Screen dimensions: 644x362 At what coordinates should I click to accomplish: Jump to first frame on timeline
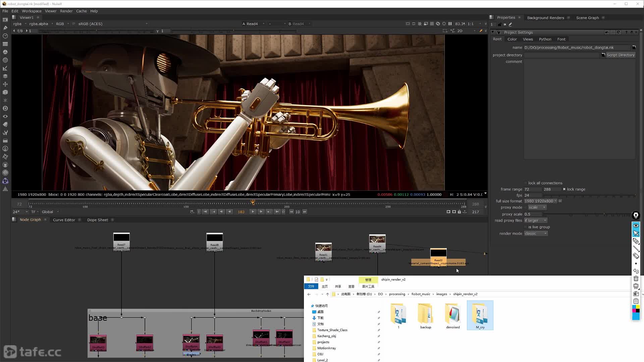(x=205, y=212)
